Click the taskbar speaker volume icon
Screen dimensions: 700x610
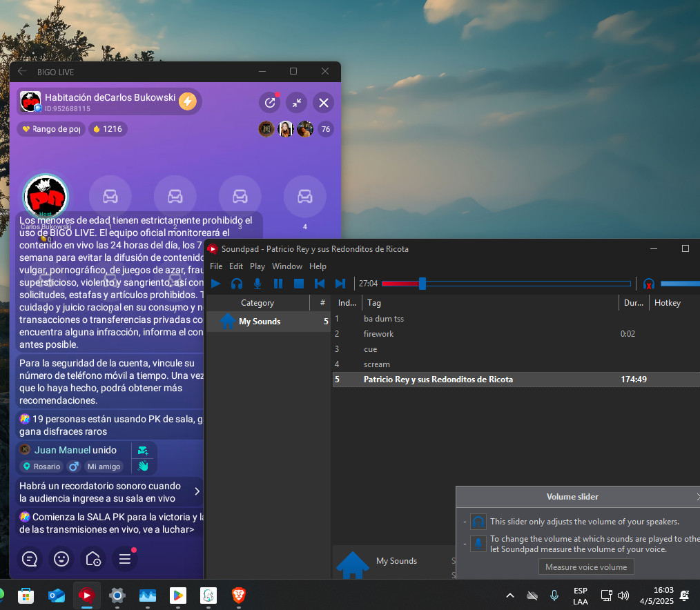623,596
